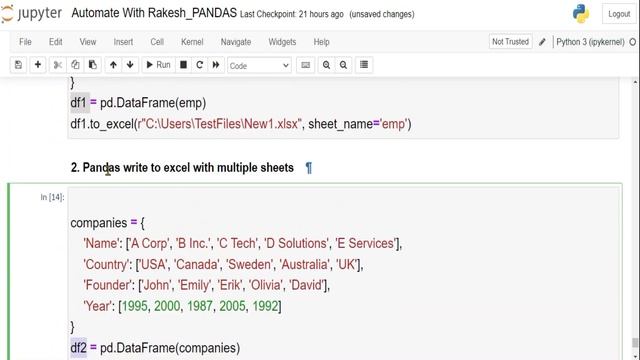Click the In [14]: cell prompt
Viewport: 640px width, 360px height.
click(52, 198)
